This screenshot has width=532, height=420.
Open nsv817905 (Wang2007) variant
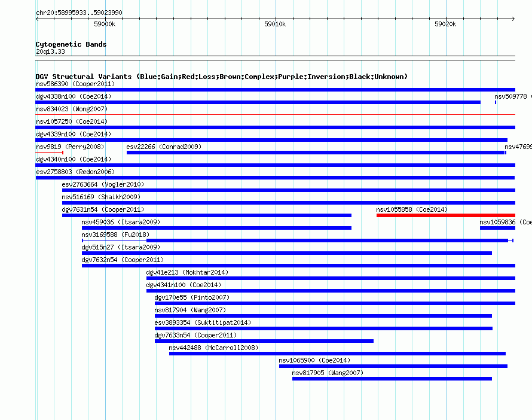point(392,379)
